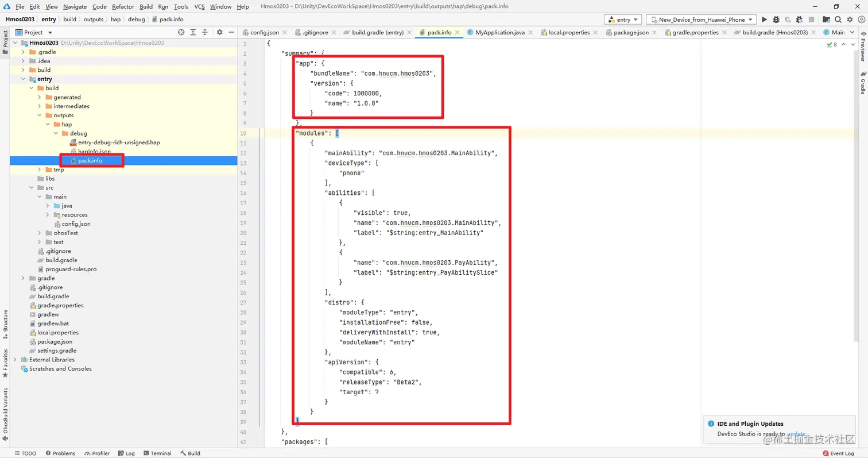Click the attach debugger to process icon
Screen dimensions: 868x458
click(x=800, y=20)
